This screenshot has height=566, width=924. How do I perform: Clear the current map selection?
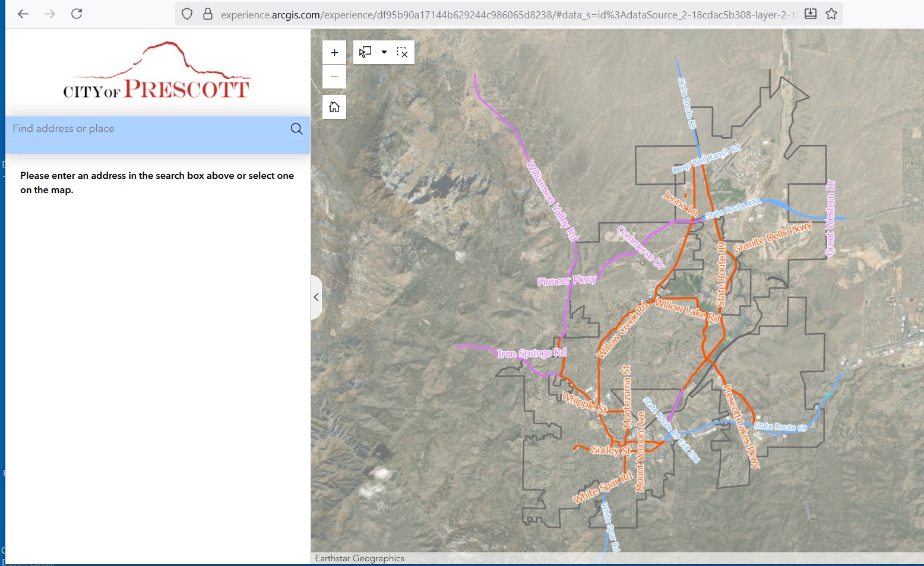(402, 52)
